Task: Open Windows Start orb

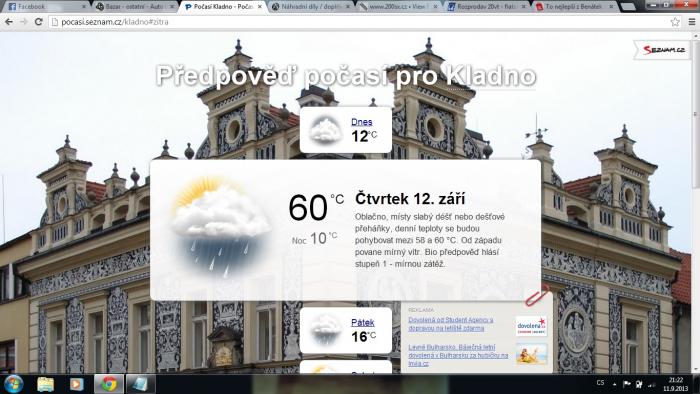Action: [x=13, y=384]
